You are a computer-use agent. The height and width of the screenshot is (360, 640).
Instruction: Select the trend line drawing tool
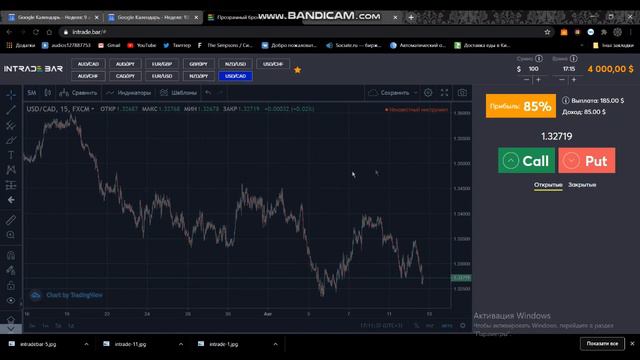point(11,109)
